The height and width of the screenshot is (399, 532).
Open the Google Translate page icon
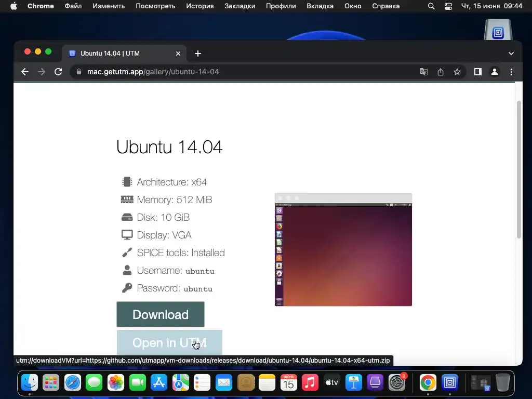click(x=424, y=72)
